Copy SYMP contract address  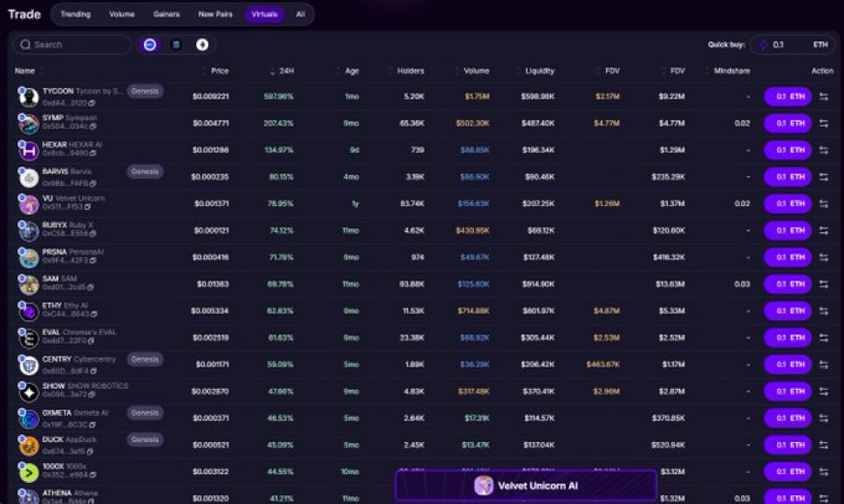click(93, 126)
